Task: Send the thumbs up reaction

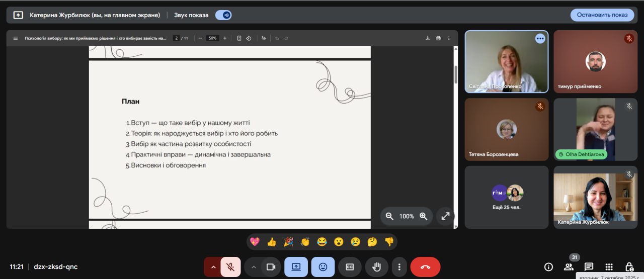Action: (x=272, y=242)
